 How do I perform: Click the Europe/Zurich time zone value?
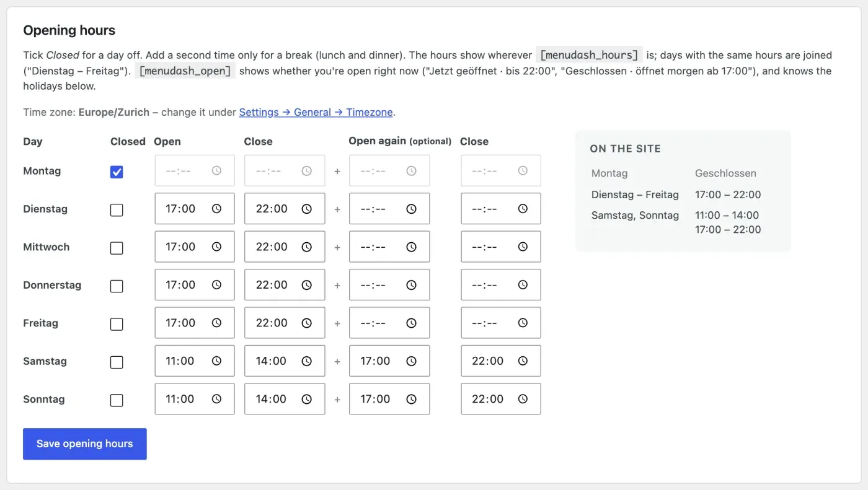[x=114, y=112]
